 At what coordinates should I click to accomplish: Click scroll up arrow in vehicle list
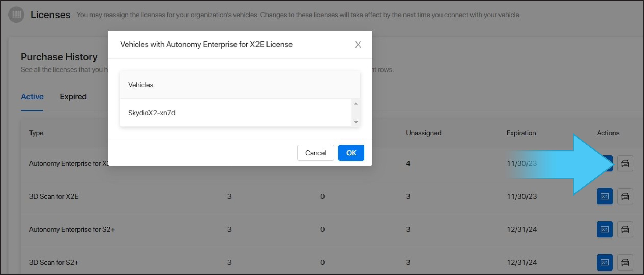356,104
